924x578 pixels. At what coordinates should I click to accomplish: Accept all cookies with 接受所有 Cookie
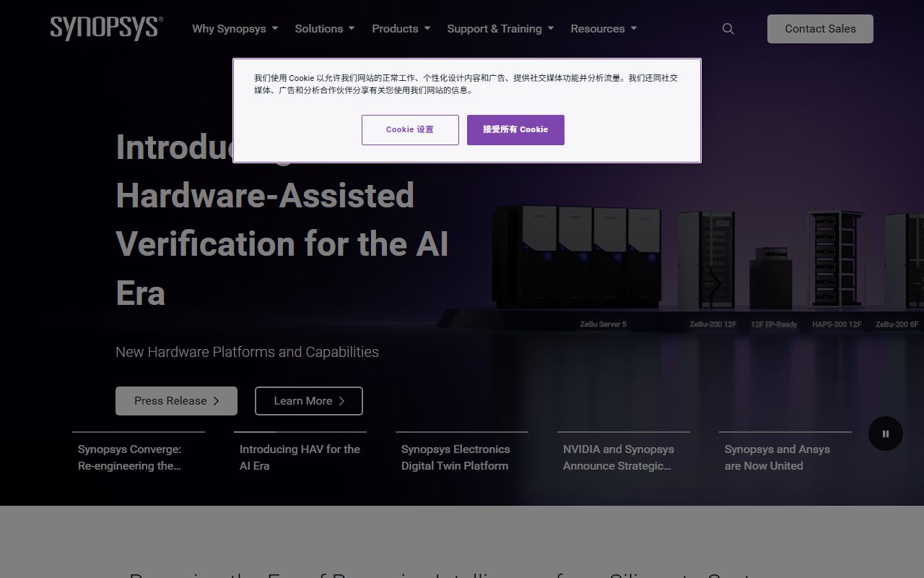tap(515, 130)
